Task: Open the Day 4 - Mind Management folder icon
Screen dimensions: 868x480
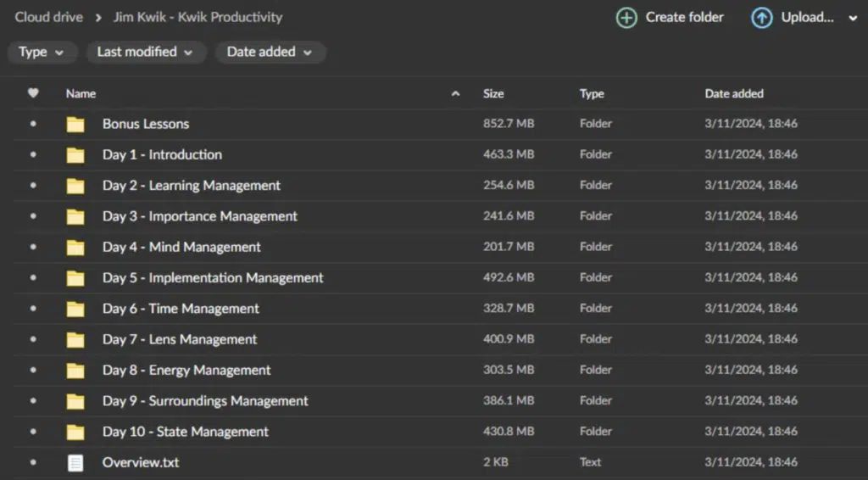Action: [x=75, y=248]
